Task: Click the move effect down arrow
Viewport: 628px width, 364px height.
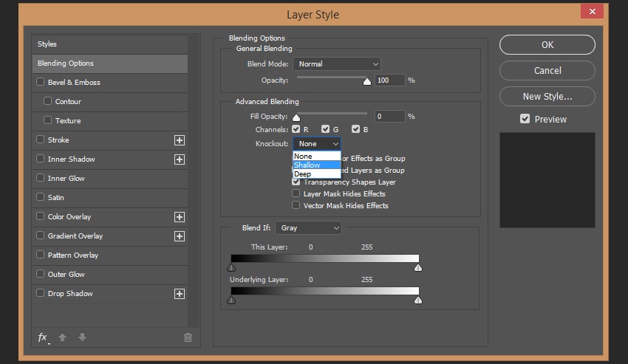Action: click(x=82, y=337)
